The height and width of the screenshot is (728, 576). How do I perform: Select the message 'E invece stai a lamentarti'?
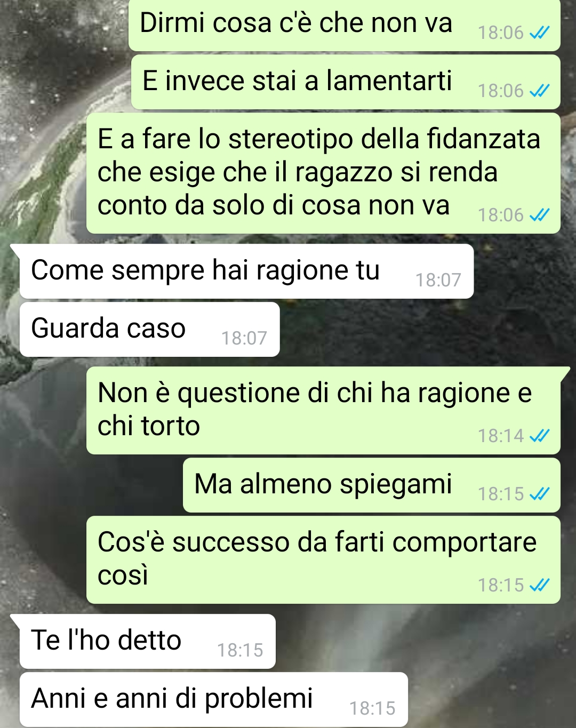coord(346,82)
